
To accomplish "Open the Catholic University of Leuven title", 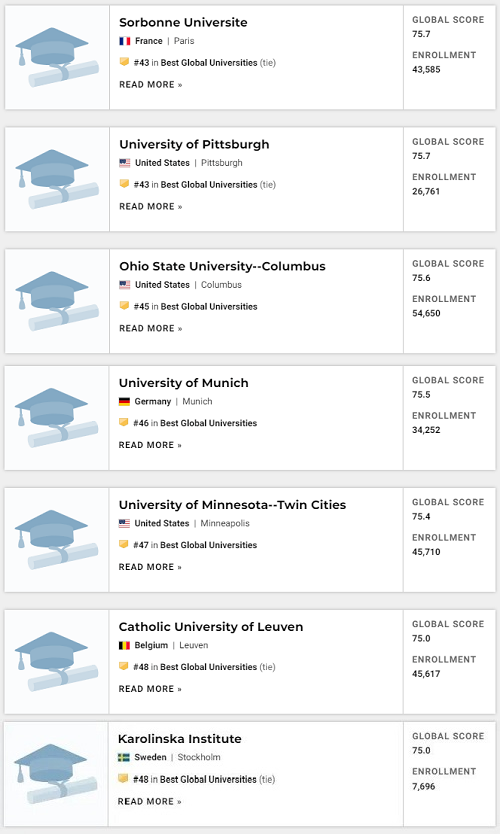I will tap(211, 627).
